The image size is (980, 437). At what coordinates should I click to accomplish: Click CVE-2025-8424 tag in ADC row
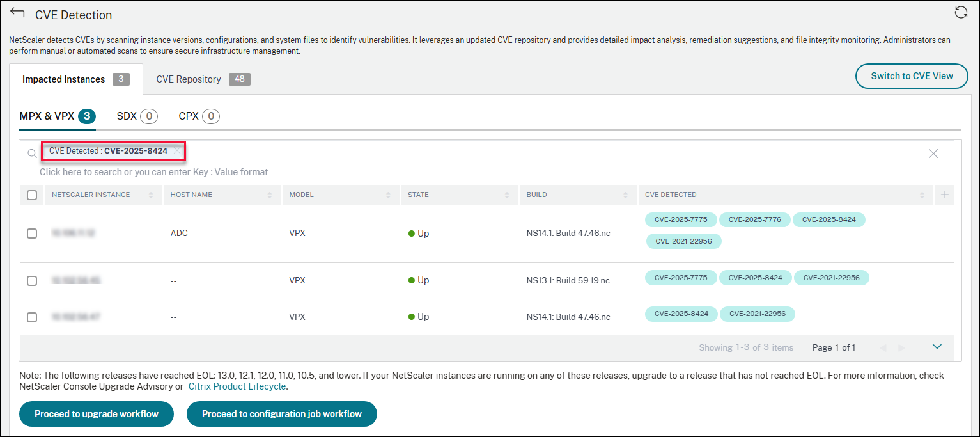tap(828, 220)
